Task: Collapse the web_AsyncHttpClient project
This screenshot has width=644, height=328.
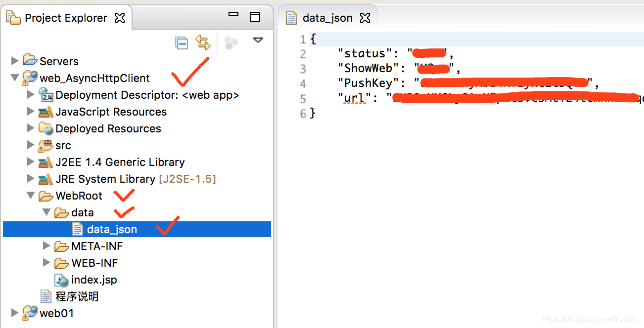Action: [15, 78]
